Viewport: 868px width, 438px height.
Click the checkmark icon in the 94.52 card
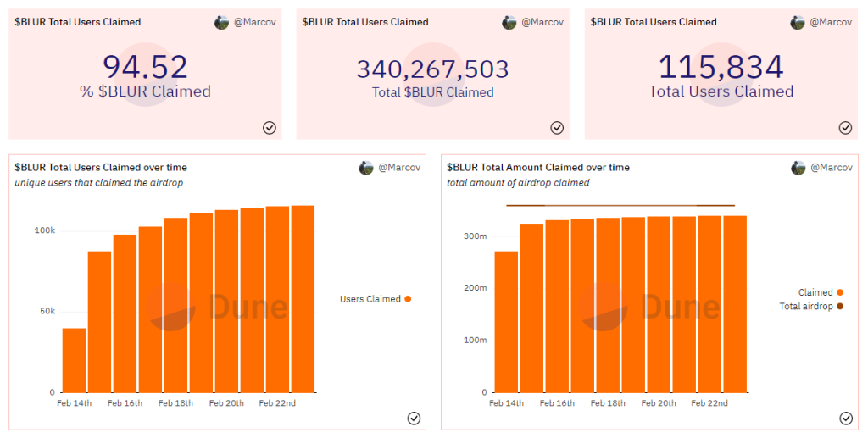click(x=269, y=128)
